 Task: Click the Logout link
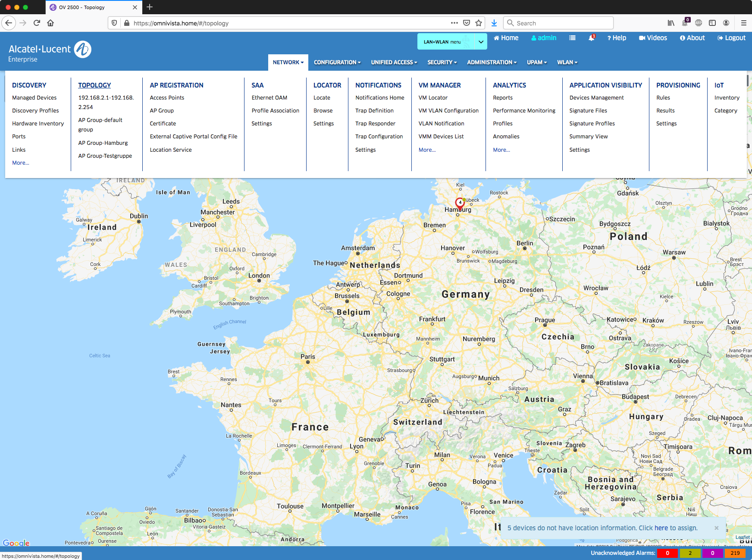coord(731,38)
